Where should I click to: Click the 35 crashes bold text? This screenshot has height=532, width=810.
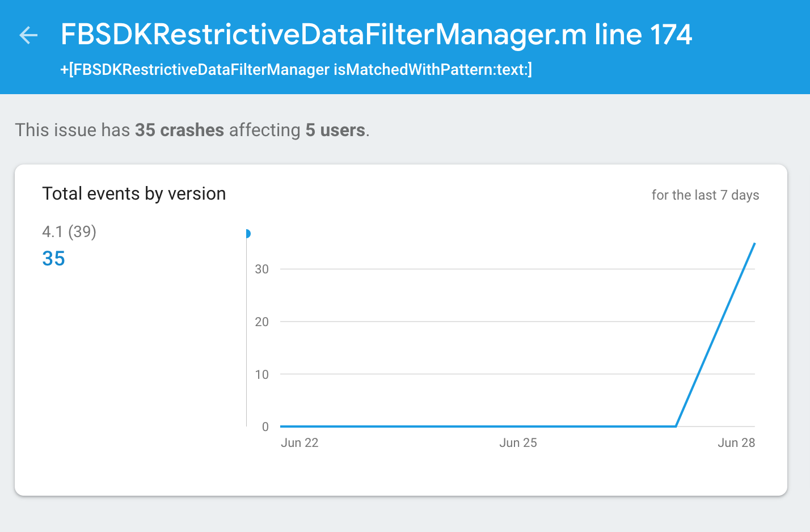(179, 130)
